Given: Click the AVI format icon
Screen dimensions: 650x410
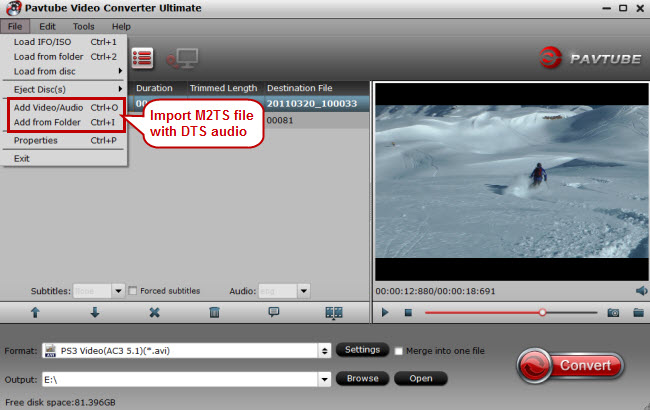Looking at the screenshot, I should click(51, 351).
